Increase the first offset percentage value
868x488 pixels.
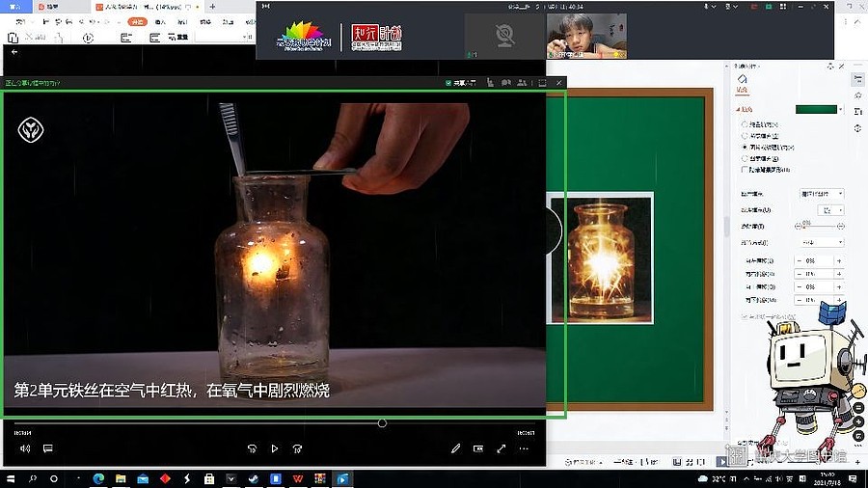point(839,260)
